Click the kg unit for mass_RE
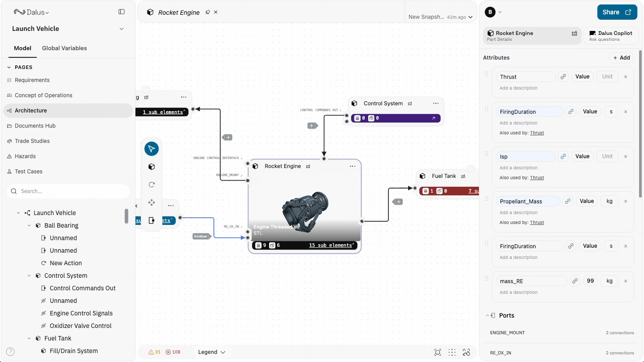 coord(609,281)
